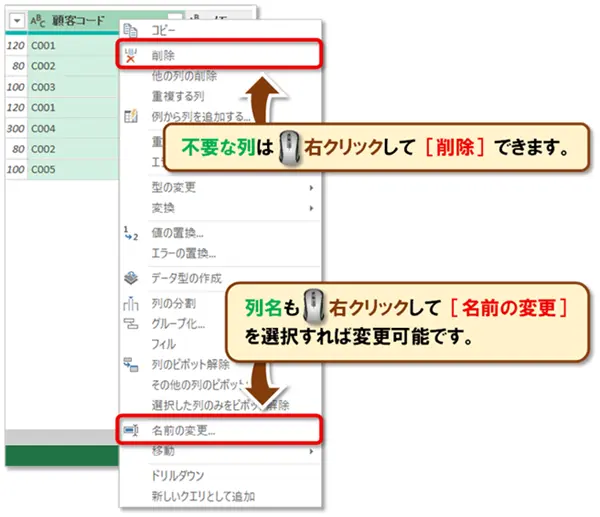Viewport: 600px width, 517px height.
Task: Click the 顧客コード column header
Action: (x=78, y=20)
